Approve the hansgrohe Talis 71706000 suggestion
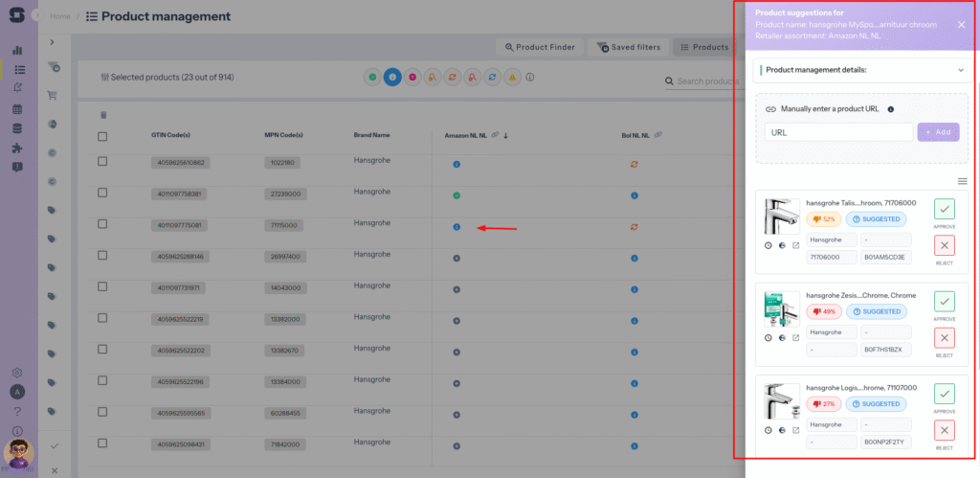This screenshot has height=478, width=980. click(945, 209)
